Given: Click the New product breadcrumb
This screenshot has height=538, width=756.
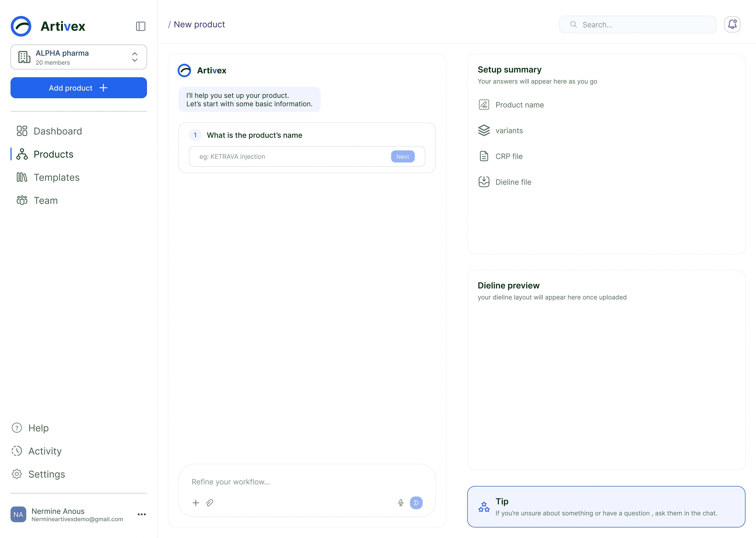Looking at the screenshot, I should pyautogui.click(x=199, y=25).
